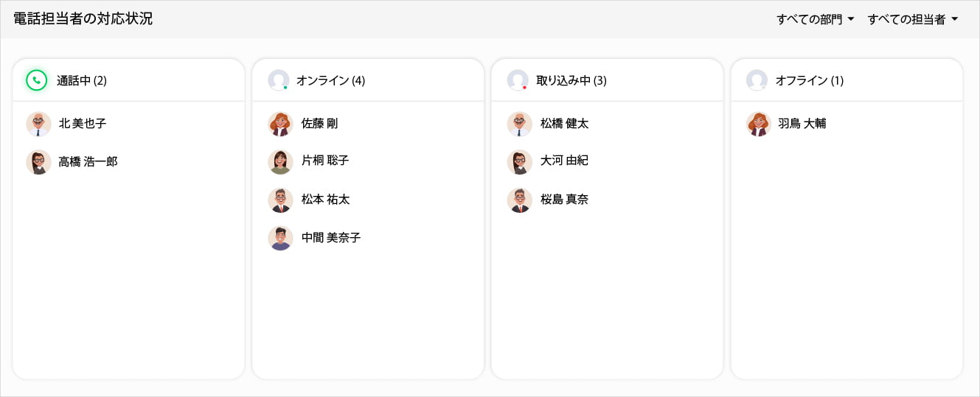Click 北 美也子's avatar
Image resolution: width=980 pixels, height=397 pixels.
[x=38, y=124]
